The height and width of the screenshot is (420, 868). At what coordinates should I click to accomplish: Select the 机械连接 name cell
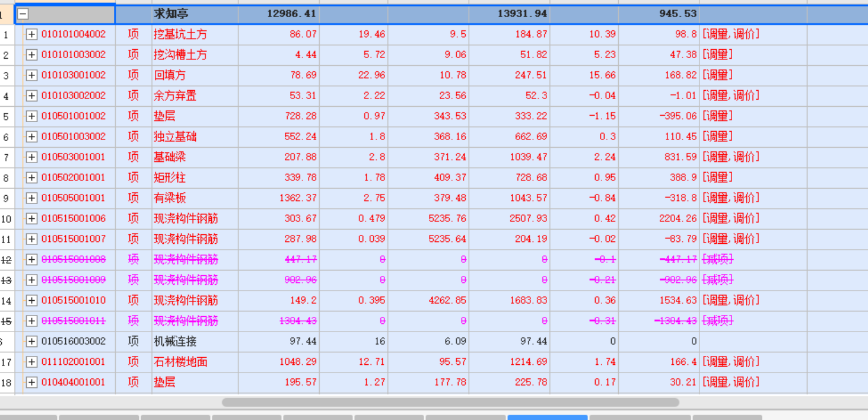click(195, 341)
